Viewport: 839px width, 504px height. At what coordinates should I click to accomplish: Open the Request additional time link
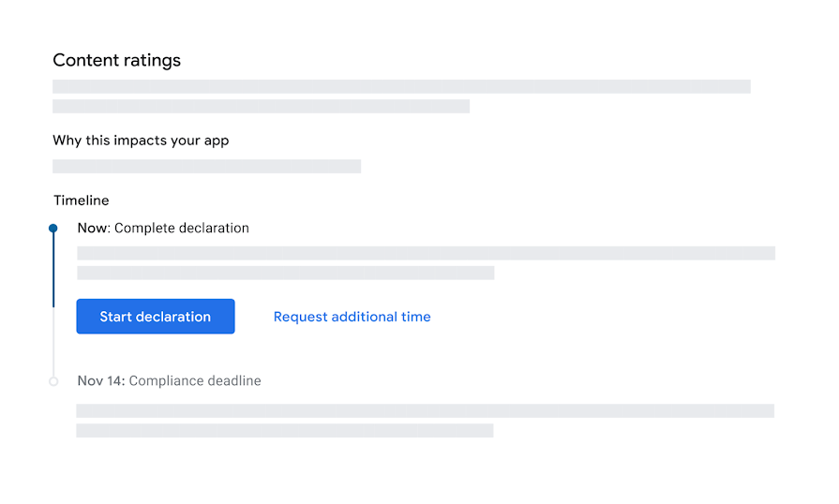[x=352, y=317]
